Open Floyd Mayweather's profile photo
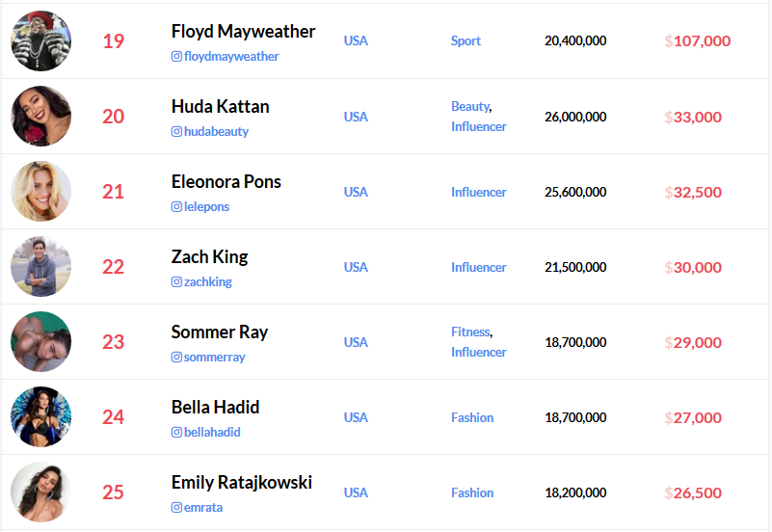Image resolution: width=772 pixels, height=532 pixels. 40,40
